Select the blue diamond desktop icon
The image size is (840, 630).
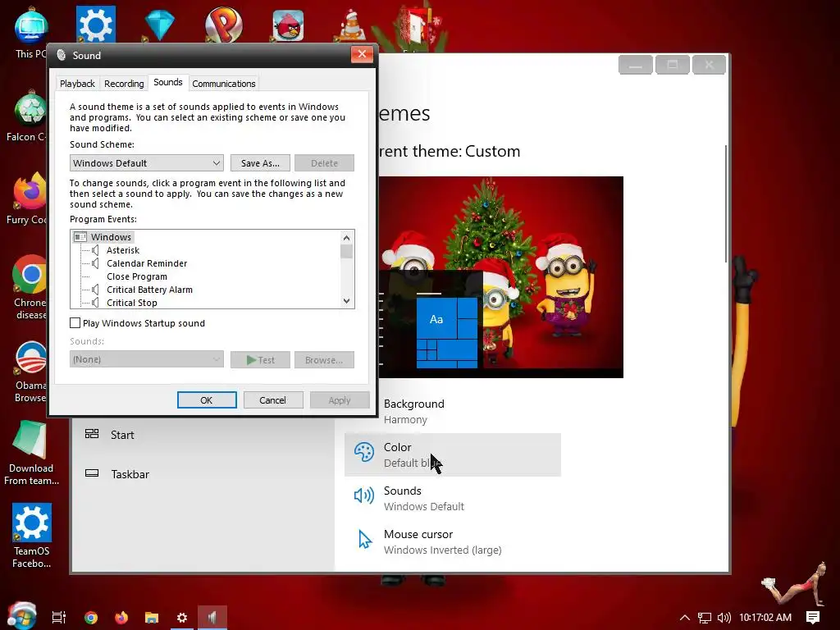pyautogui.click(x=160, y=25)
